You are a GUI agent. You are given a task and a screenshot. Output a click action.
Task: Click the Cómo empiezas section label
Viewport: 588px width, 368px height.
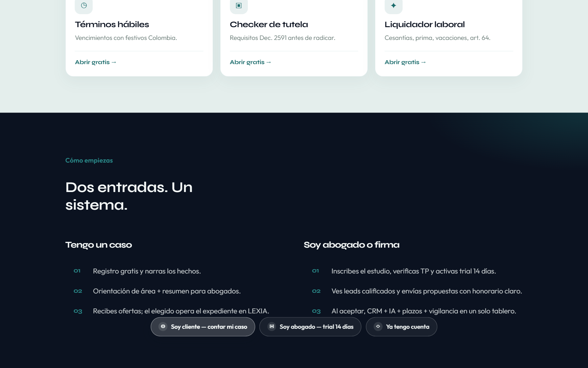click(89, 161)
